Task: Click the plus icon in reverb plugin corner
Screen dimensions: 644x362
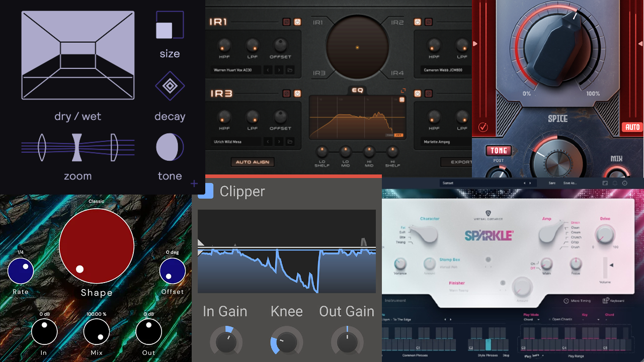Action: pos(194,184)
